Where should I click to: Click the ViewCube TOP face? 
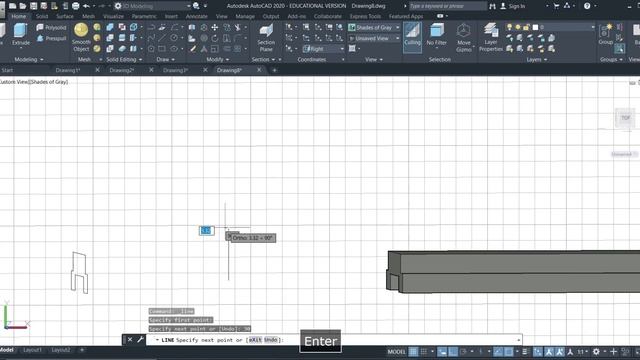point(625,118)
